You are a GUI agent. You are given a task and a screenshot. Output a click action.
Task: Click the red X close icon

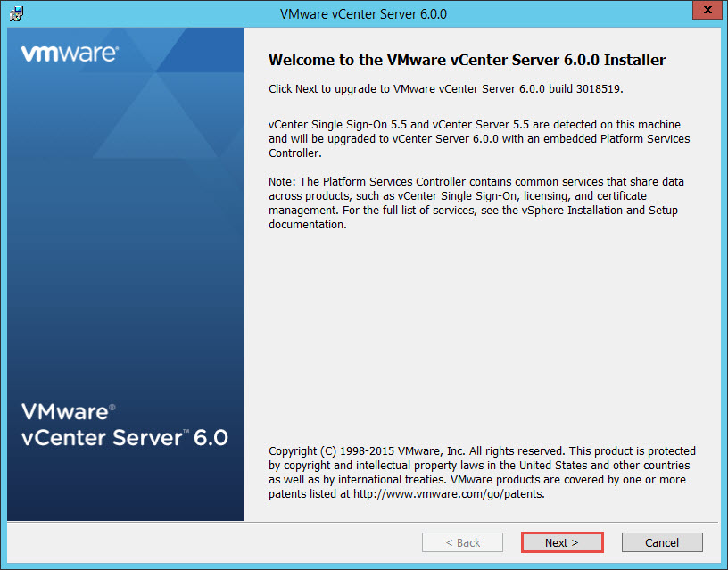(707, 10)
